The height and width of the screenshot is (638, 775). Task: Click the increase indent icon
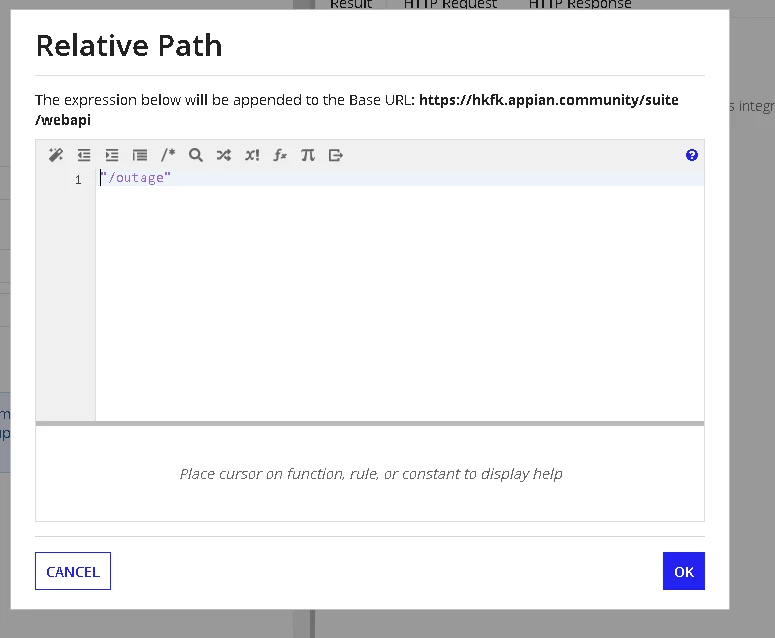[x=112, y=155]
